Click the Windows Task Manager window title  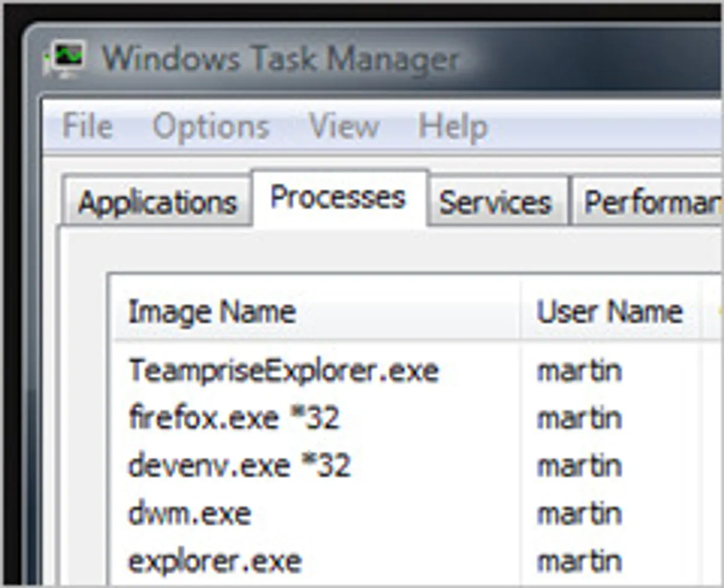pyautogui.click(x=281, y=59)
